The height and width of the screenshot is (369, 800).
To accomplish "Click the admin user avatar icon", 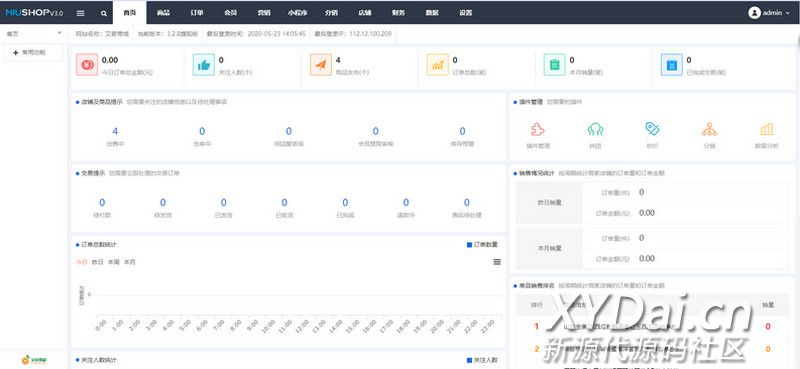I will point(755,13).
